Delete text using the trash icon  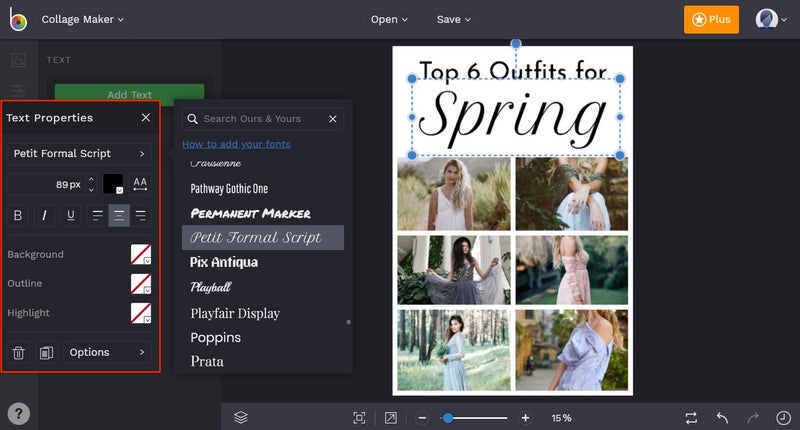coord(18,352)
